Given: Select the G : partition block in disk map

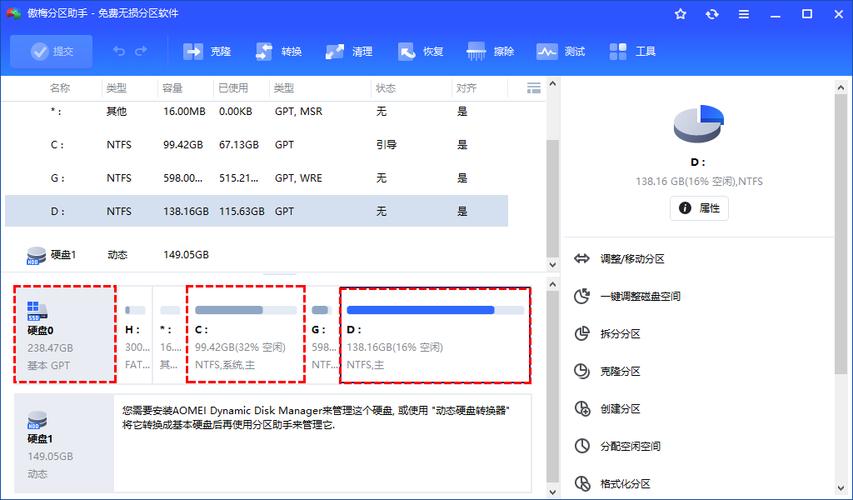Looking at the screenshot, I should point(323,334).
